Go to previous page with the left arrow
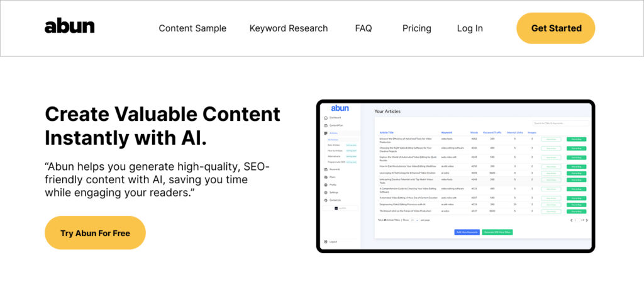Screen dimensions: 644x306 (x=571, y=220)
